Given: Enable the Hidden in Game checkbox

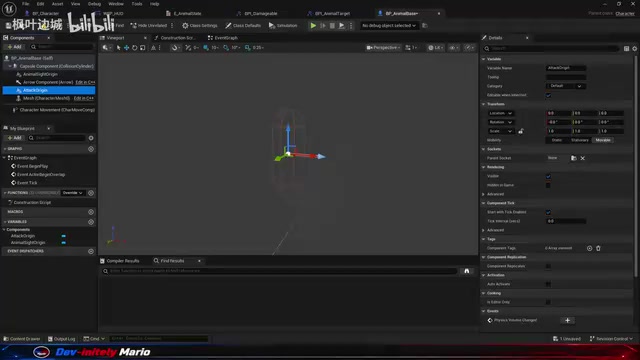Looking at the screenshot, I should point(548,185).
